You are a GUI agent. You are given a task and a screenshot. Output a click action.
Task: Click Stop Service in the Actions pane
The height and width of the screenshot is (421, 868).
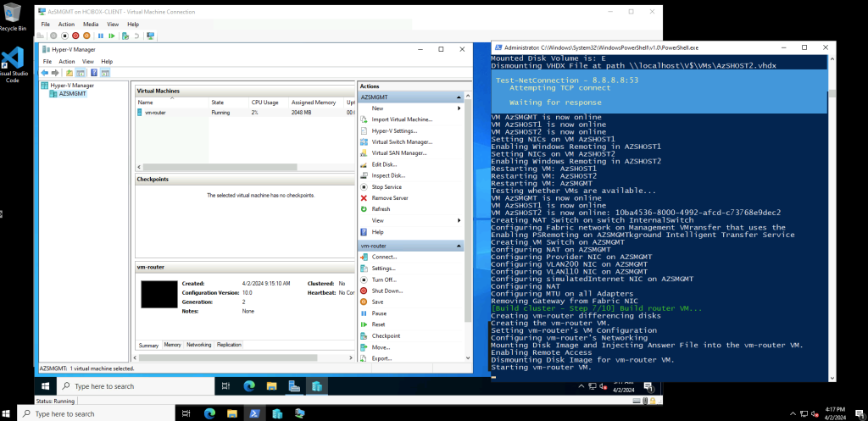(x=387, y=187)
